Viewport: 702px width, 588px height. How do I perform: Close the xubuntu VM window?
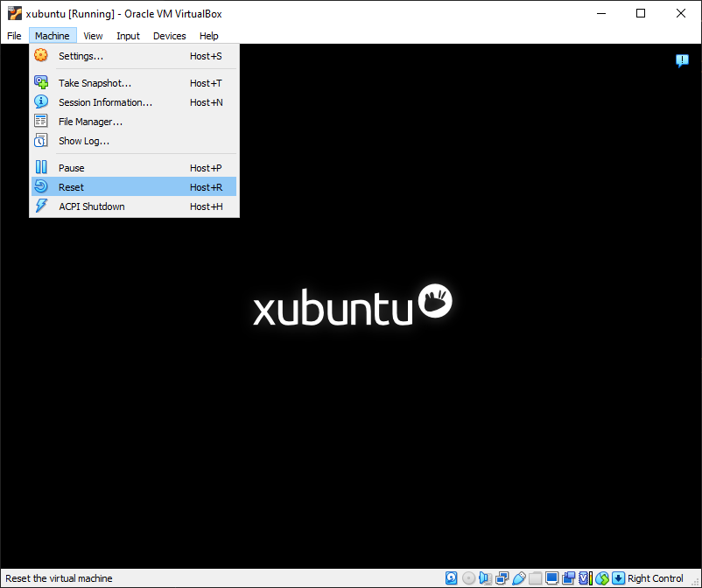click(680, 13)
